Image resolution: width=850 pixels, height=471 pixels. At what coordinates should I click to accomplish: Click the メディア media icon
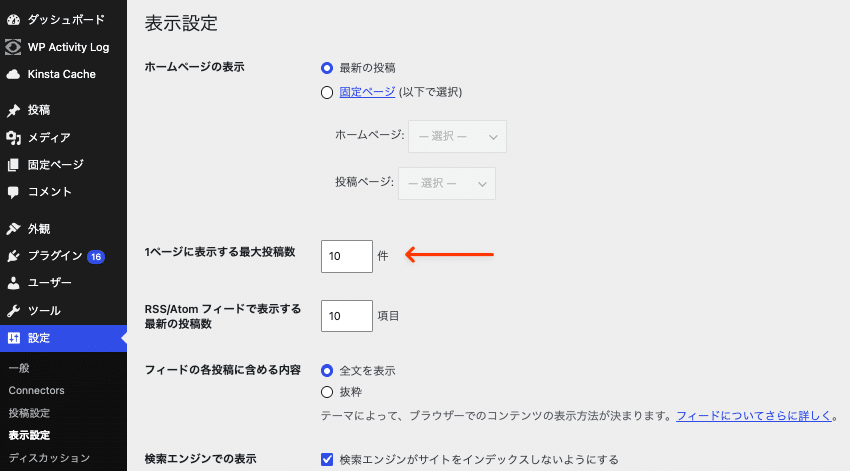pos(14,138)
